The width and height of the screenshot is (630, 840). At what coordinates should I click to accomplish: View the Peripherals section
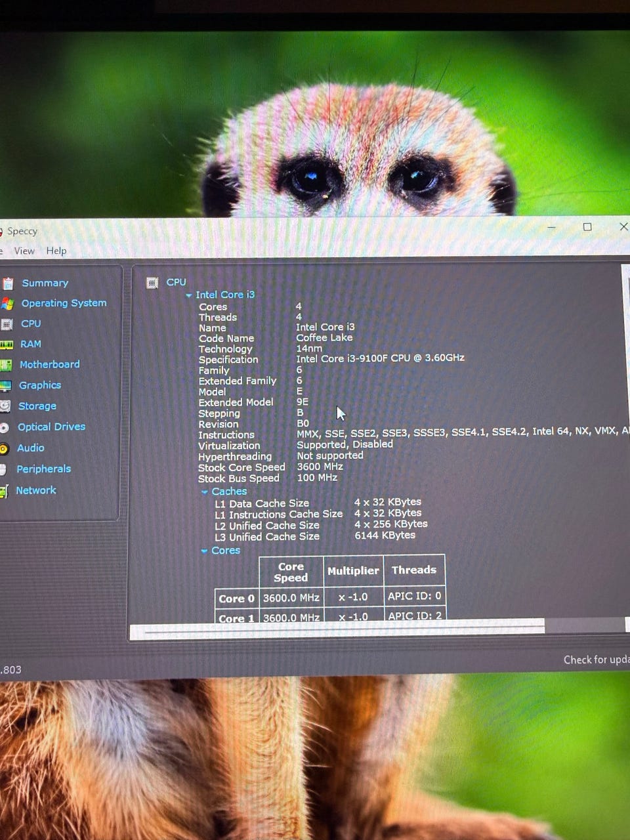click(43, 469)
